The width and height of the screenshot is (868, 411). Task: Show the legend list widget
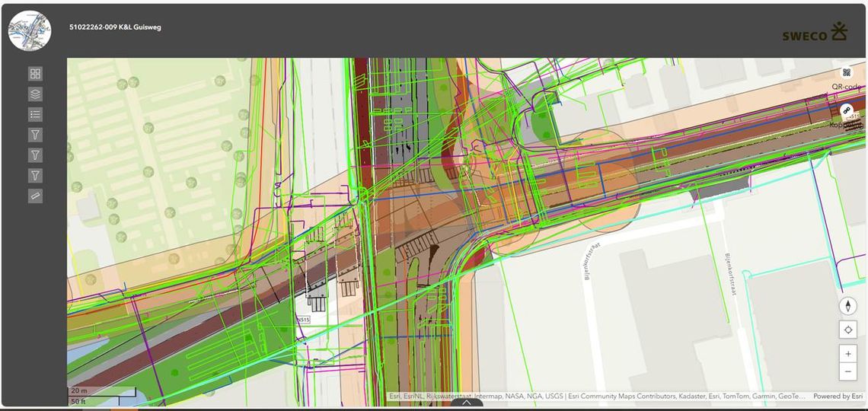[36, 115]
